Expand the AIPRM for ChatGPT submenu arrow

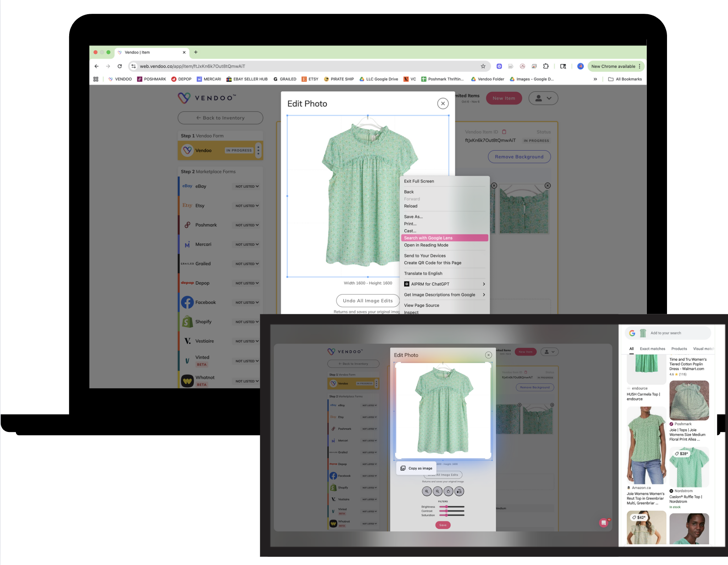484,284
